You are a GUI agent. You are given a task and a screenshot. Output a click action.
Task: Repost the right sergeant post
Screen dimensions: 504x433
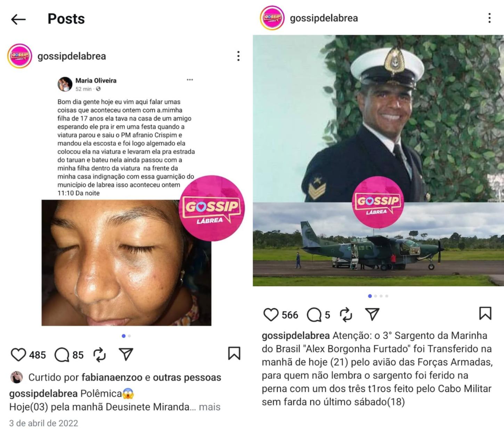pos(346,314)
